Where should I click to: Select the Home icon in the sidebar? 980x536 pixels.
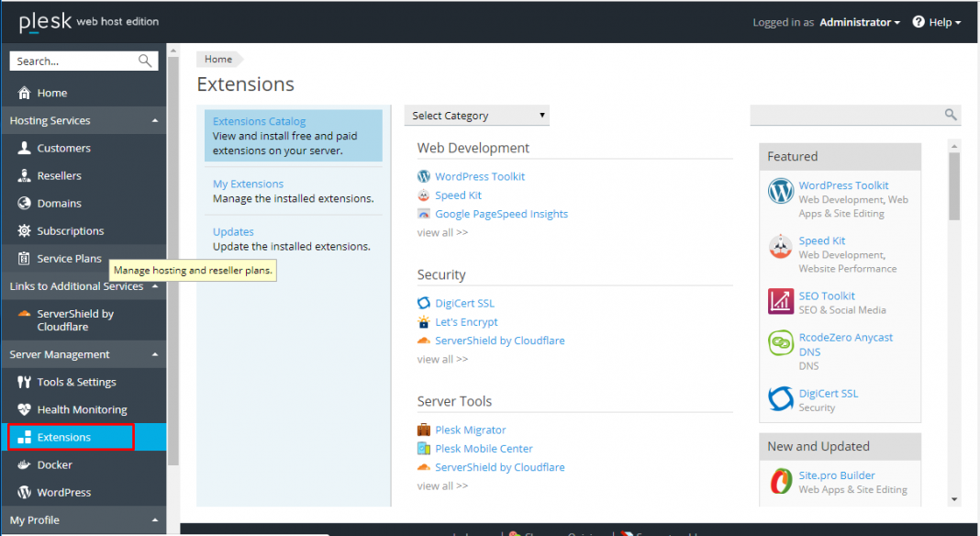[23, 93]
